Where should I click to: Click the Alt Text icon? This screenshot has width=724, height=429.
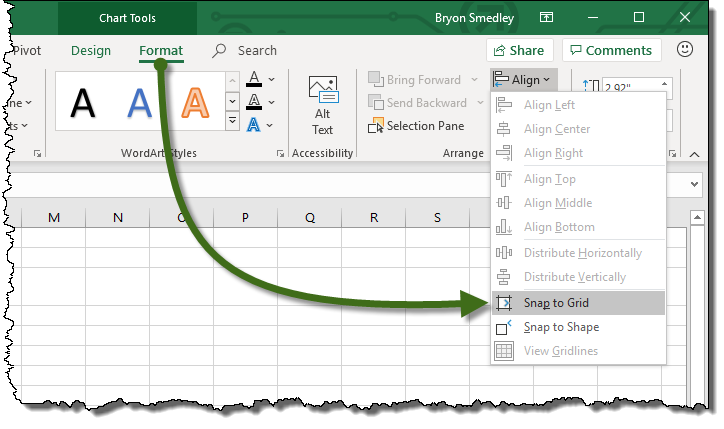(x=322, y=105)
